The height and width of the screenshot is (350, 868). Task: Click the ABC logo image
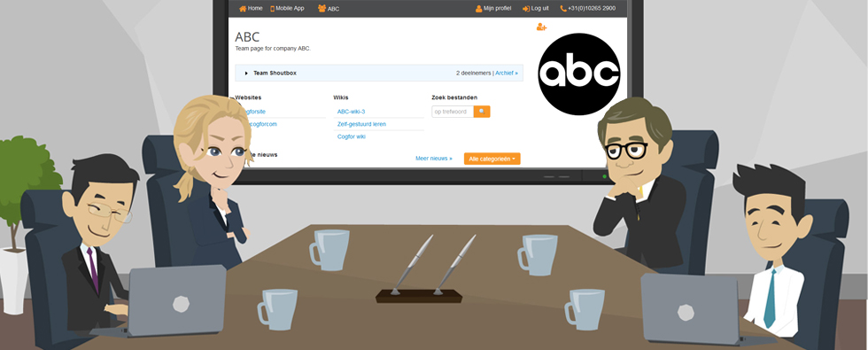coord(578,74)
